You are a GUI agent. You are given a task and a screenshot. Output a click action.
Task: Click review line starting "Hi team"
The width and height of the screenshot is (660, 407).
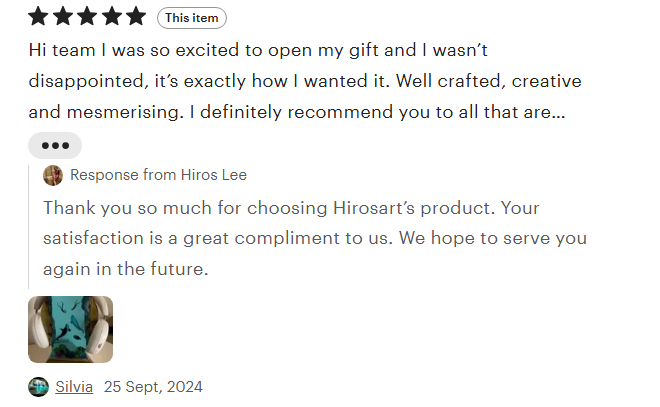(258, 51)
